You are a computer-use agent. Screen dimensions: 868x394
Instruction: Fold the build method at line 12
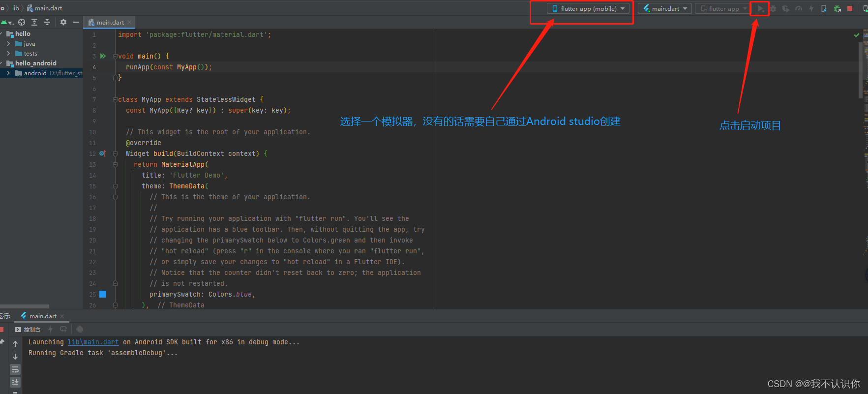(115, 153)
